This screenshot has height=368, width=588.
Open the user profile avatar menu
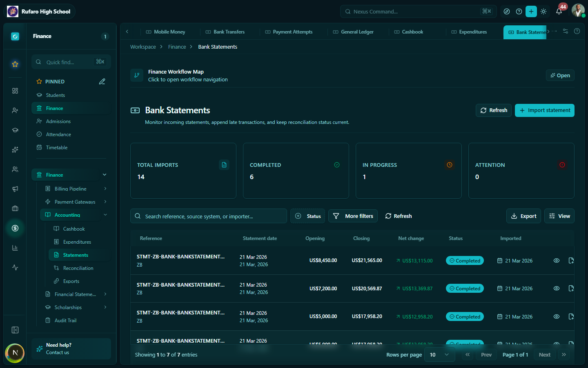tap(578, 11)
